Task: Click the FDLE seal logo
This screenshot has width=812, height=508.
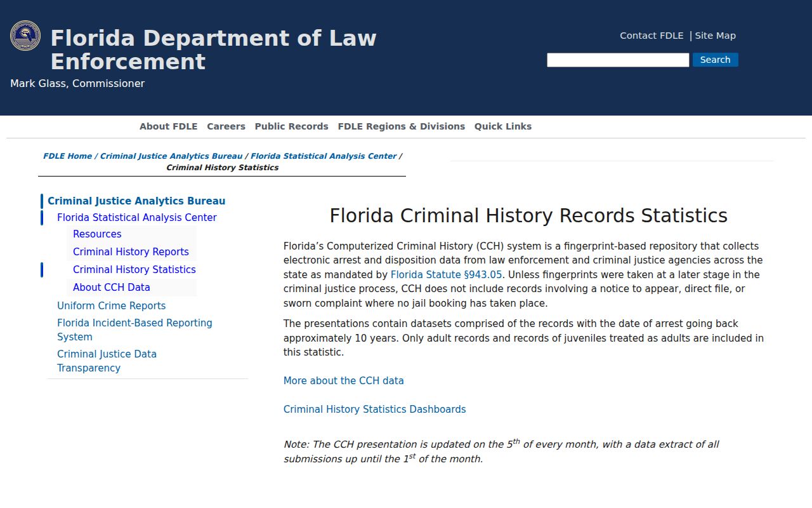Action: (25, 36)
